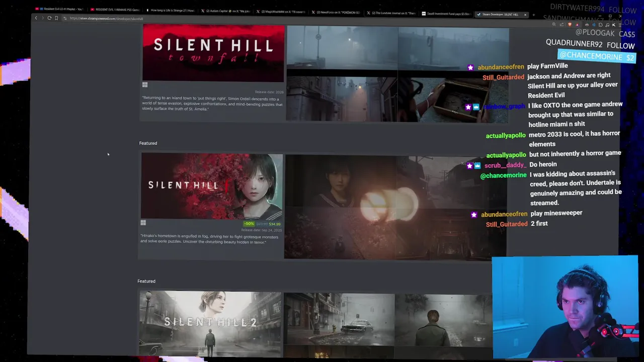Click chat username abundanceofren beside 'play FarmVille'
The height and width of the screenshot is (362, 644).
point(501,67)
